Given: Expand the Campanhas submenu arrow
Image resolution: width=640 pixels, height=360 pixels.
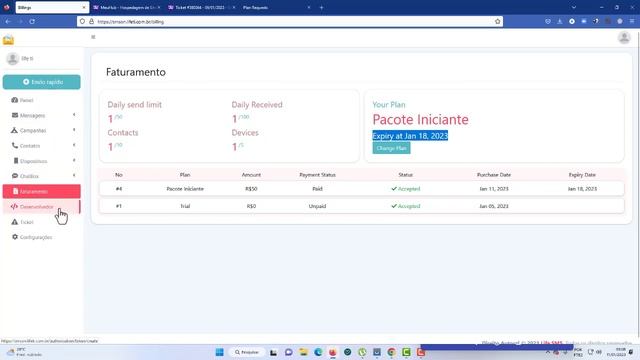Looking at the screenshot, I should (x=74, y=130).
